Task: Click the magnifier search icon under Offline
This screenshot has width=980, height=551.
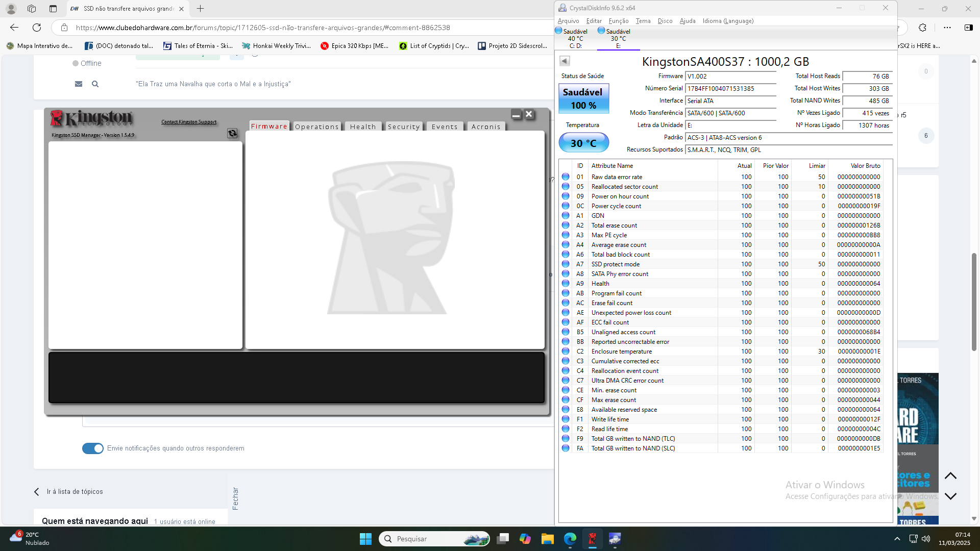Action: point(95,84)
